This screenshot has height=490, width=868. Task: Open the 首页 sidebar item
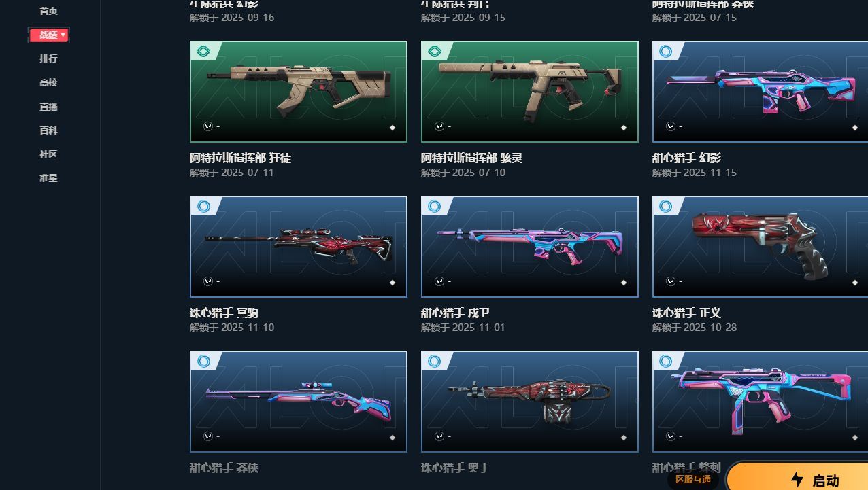coord(48,11)
